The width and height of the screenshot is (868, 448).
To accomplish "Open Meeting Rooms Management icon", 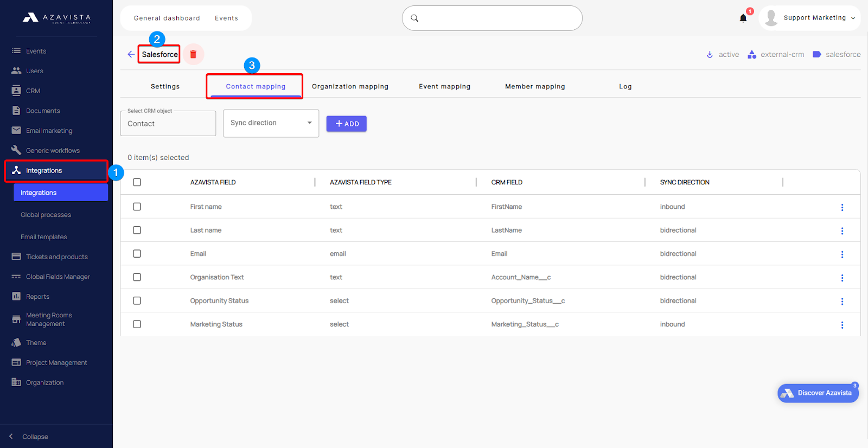I will click(x=16, y=319).
